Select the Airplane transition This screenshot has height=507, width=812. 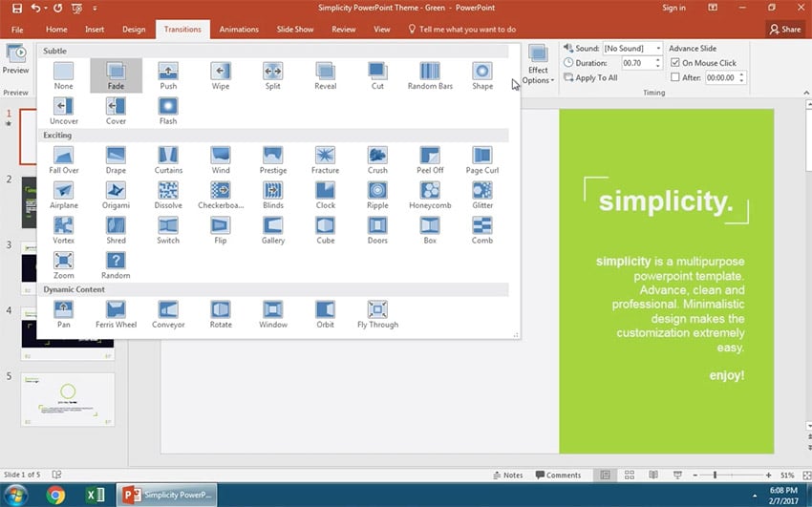tap(64, 195)
